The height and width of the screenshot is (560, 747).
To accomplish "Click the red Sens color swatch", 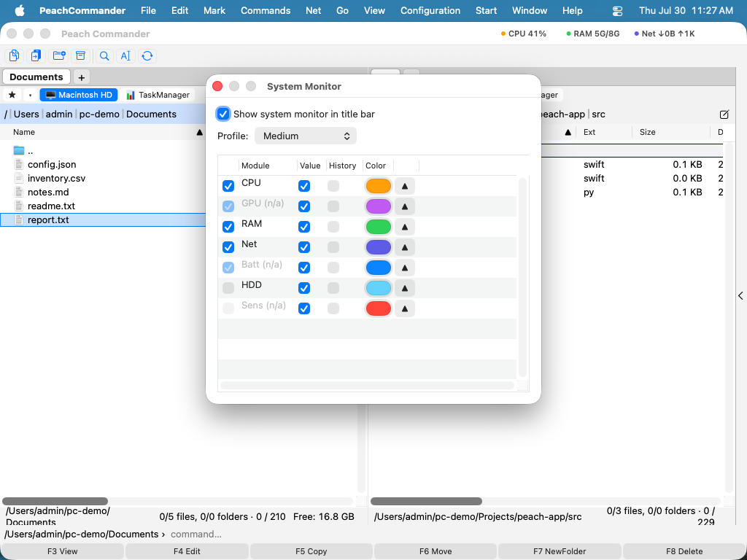I will (379, 309).
